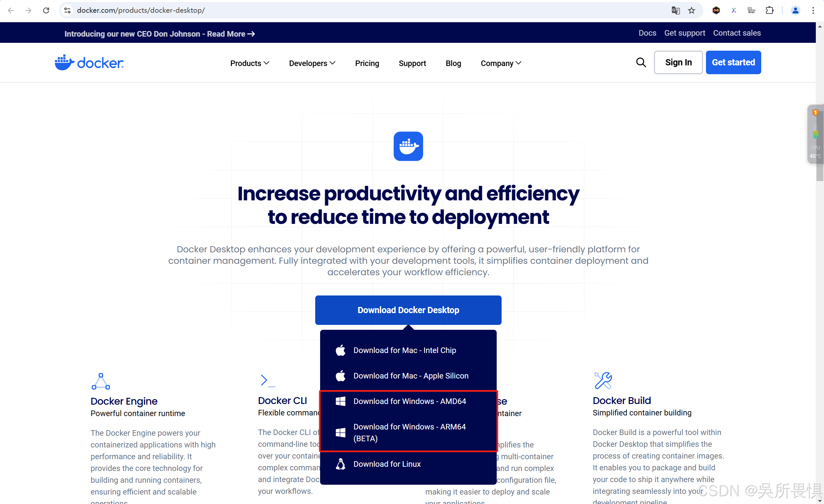
Task: Open the Support page
Action: pyautogui.click(x=412, y=63)
